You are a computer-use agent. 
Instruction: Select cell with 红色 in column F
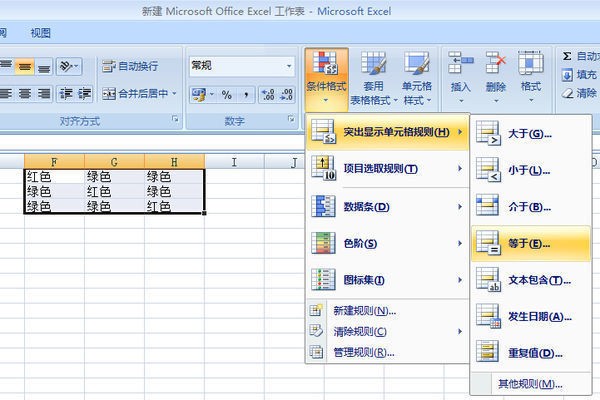[54, 176]
